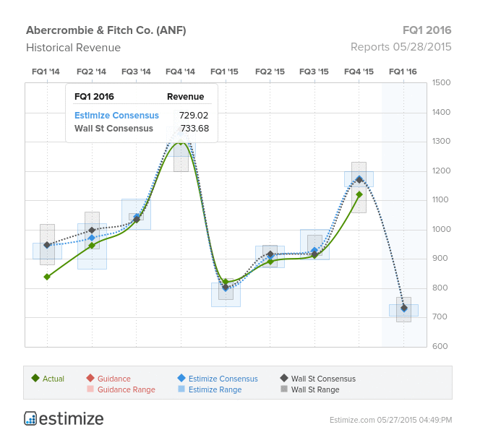Click the FQ4 '15 consensus data point
Screen dimensions: 488x448
[359, 179]
